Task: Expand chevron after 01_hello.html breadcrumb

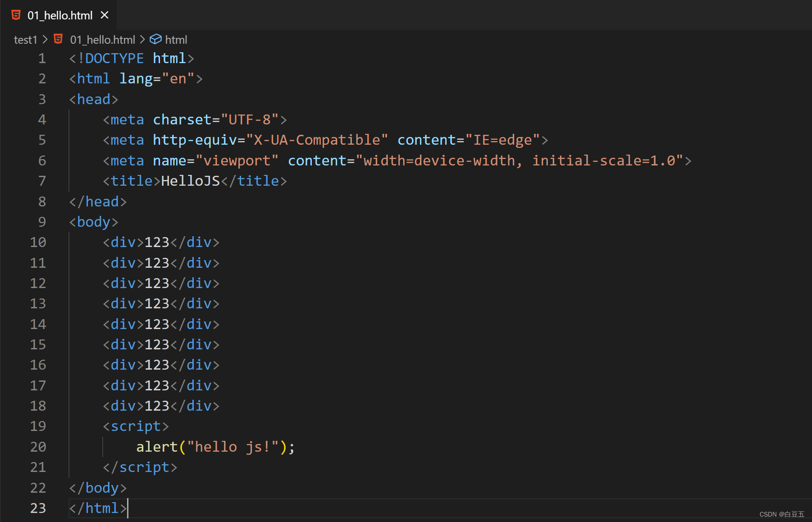Action: 142,40
